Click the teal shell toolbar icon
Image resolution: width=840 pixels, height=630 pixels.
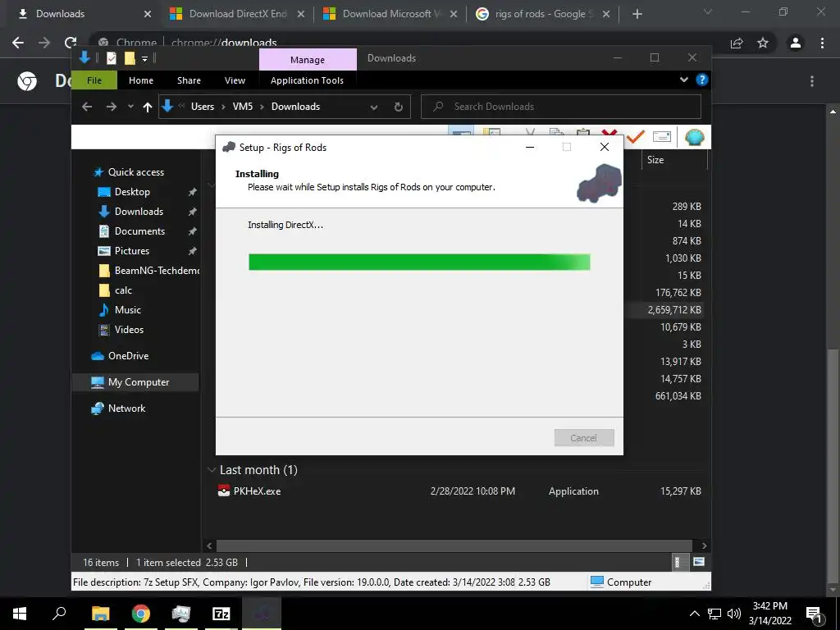694,137
